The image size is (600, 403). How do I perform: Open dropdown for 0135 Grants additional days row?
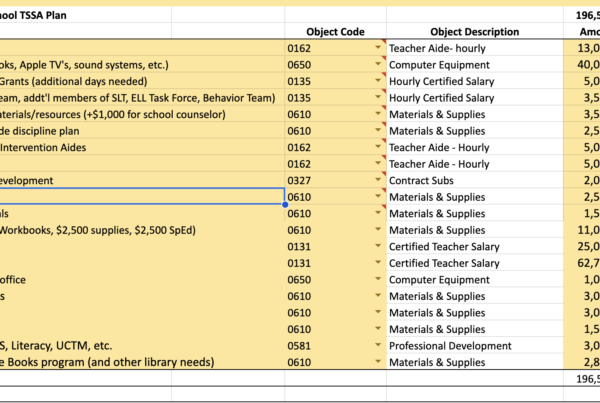[378, 80]
